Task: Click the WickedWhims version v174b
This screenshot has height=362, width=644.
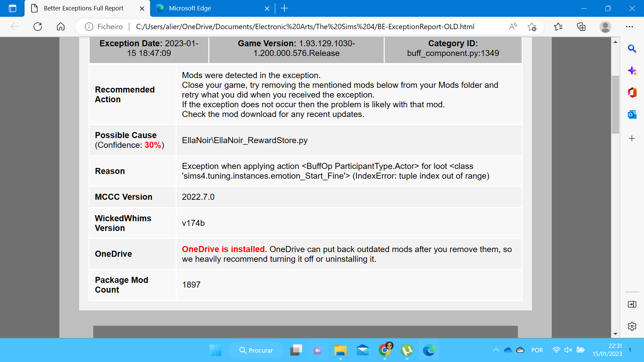Action: (x=193, y=223)
